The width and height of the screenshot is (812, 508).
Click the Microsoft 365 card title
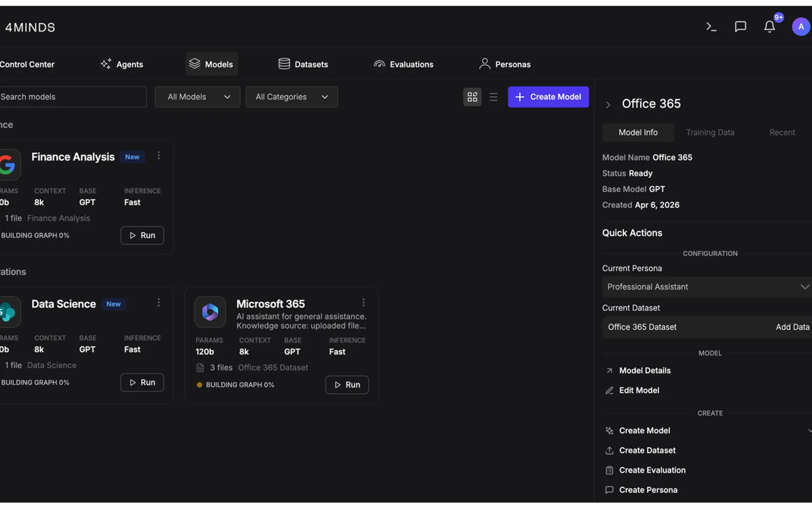270,304
